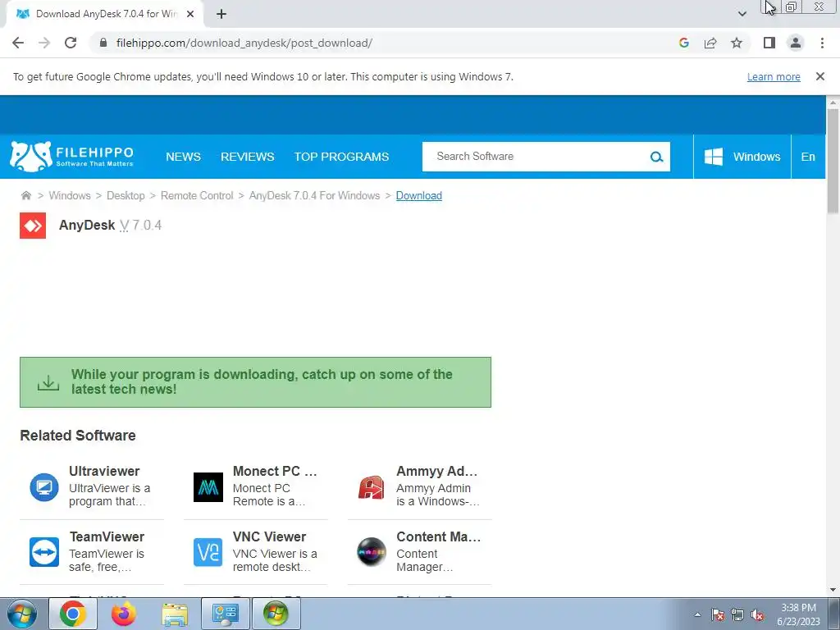Open a new browser tab
Viewport: 840px width, 630px height.
coord(221,14)
